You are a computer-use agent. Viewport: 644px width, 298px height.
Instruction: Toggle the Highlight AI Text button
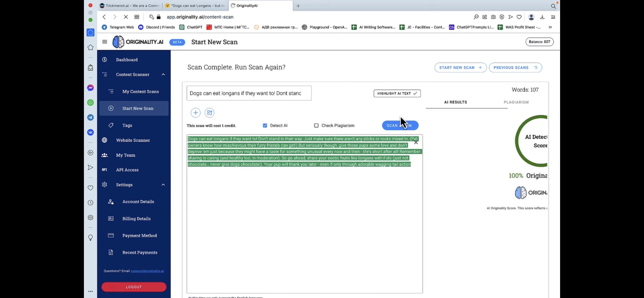coord(397,93)
